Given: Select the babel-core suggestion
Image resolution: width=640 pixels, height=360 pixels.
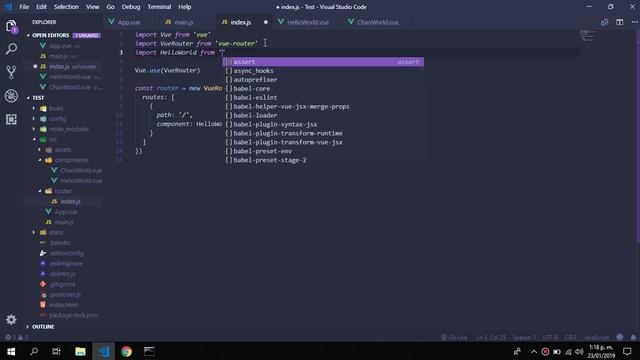Looking at the screenshot, I should click(x=323, y=89).
